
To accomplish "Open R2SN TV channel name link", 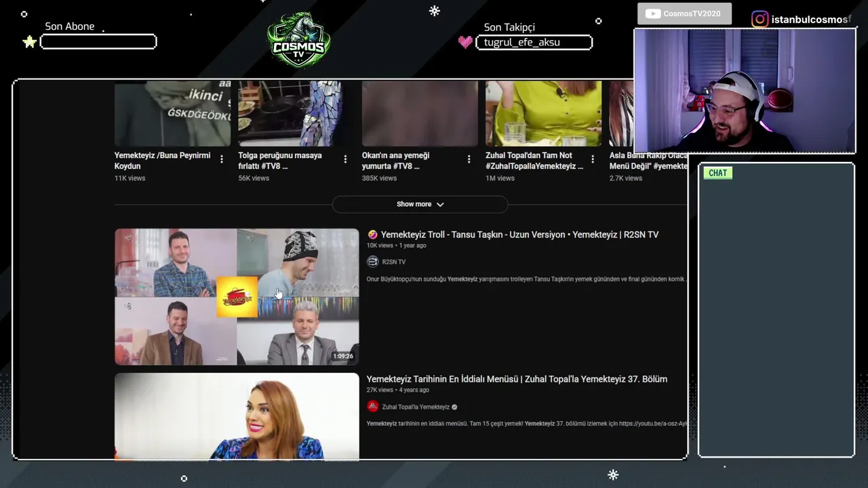I will (394, 262).
